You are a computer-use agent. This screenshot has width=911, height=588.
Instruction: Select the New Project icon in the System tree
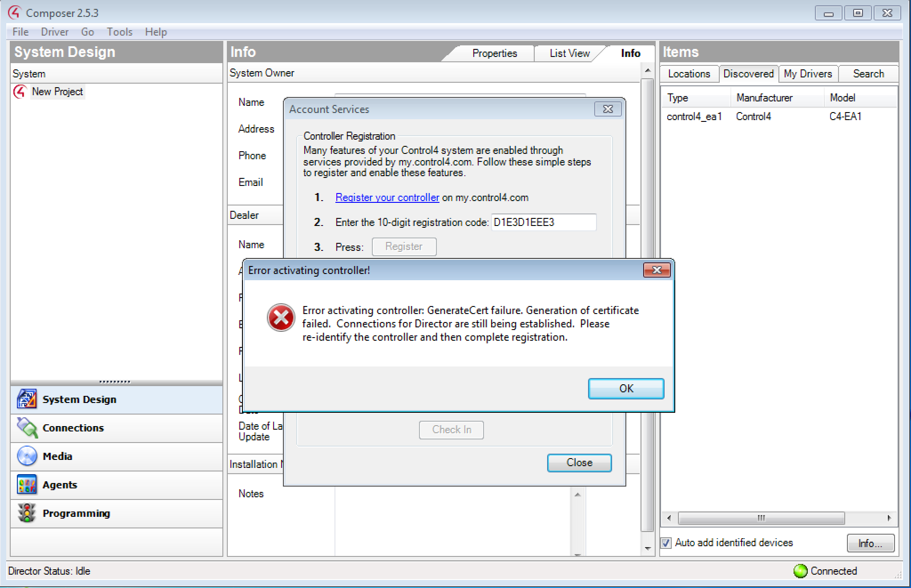(x=20, y=92)
